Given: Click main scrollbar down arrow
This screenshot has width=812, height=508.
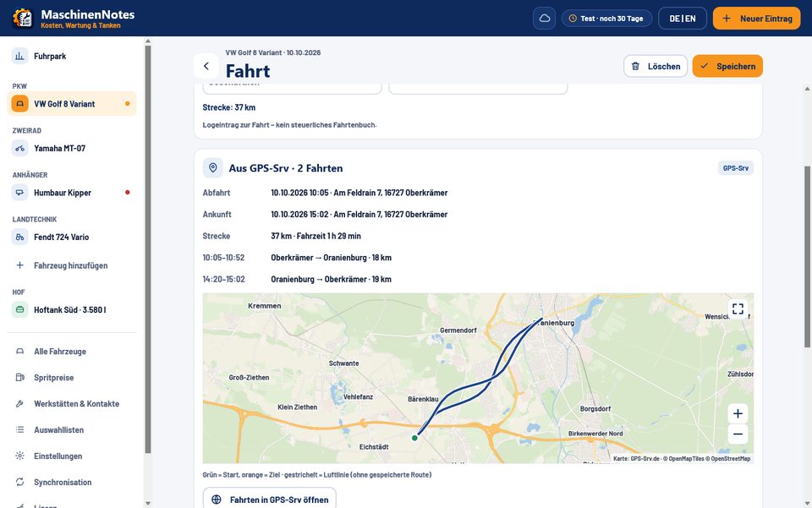Looking at the screenshot, I should [x=807, y=503].
